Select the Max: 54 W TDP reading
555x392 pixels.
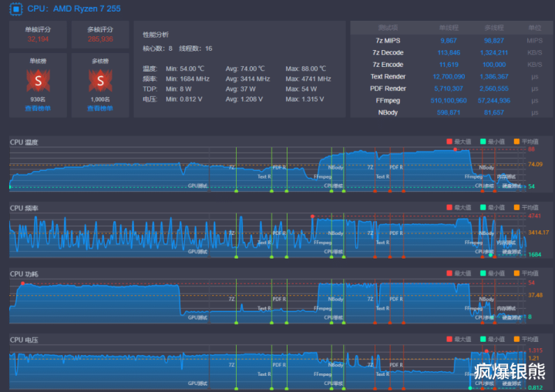[301, 89]
